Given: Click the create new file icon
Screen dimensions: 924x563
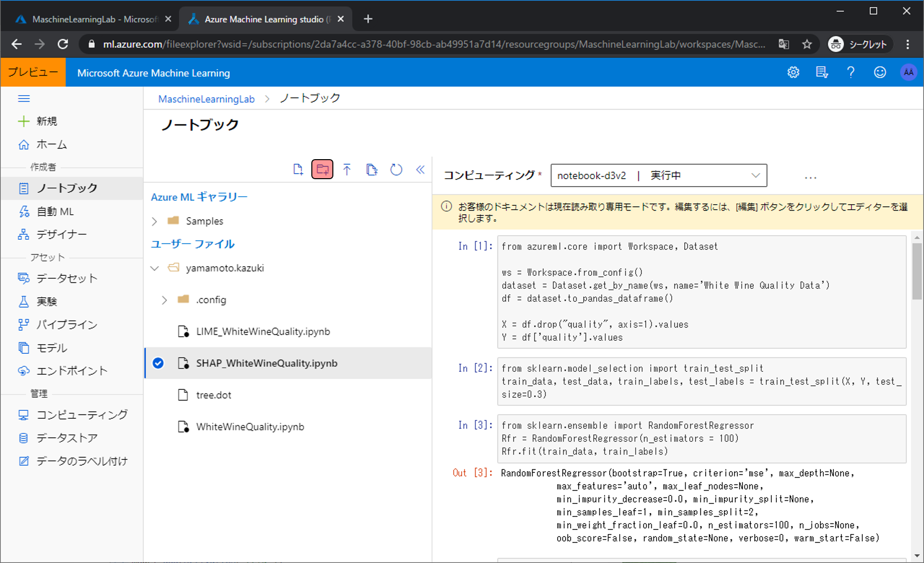Looking at the screenshot, I should click(298, 170).
